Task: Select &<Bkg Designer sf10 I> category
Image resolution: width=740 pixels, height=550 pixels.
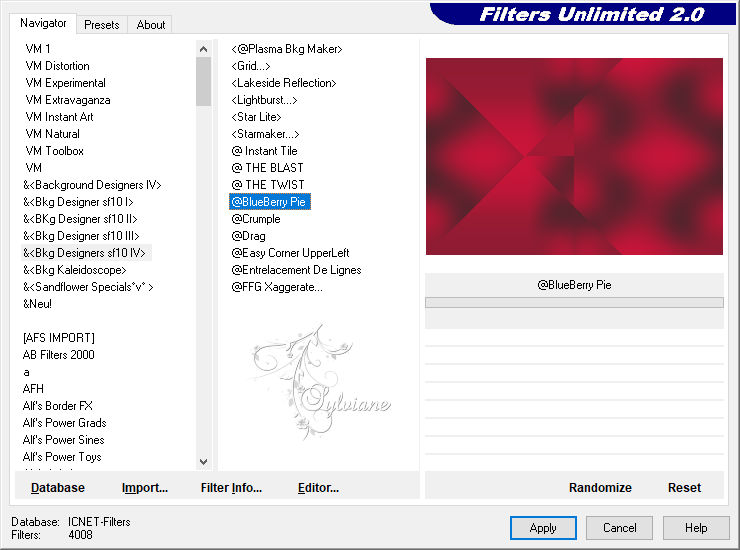Action: [x=78, y=202]
